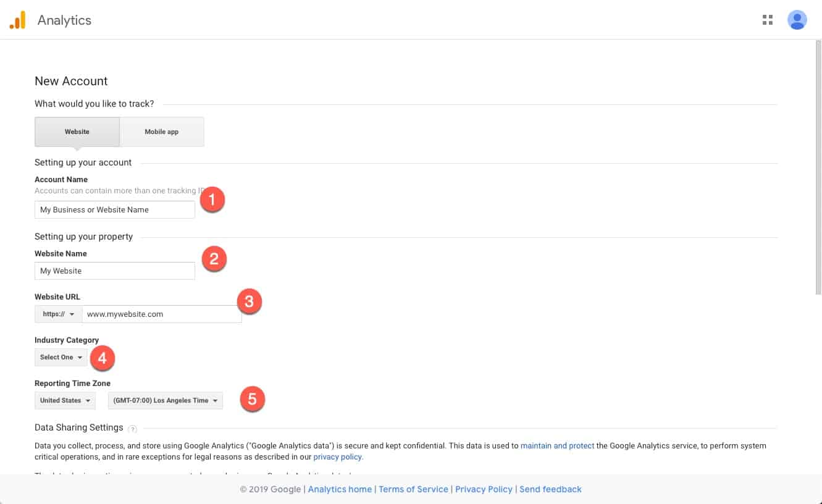Open the privacy policy link in paragraph
This screenshot has width=822, height=504.
point(338,457)
